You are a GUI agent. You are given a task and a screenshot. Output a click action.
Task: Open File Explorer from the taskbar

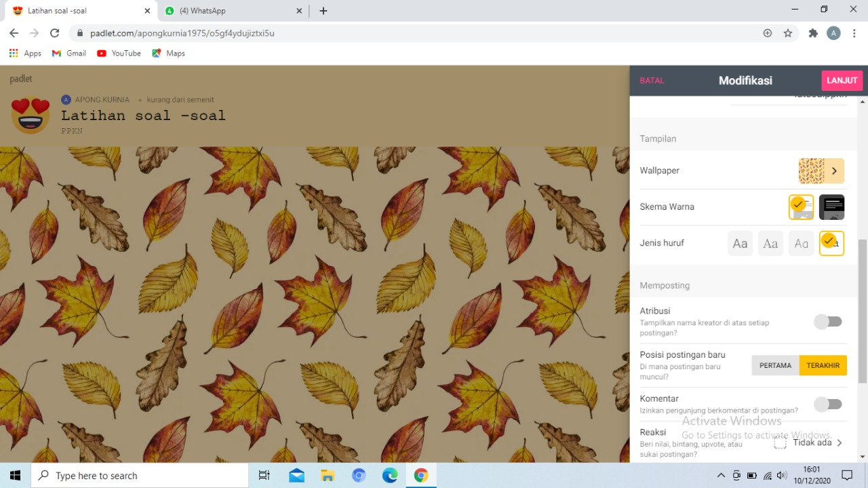click(x=328, y=476)
